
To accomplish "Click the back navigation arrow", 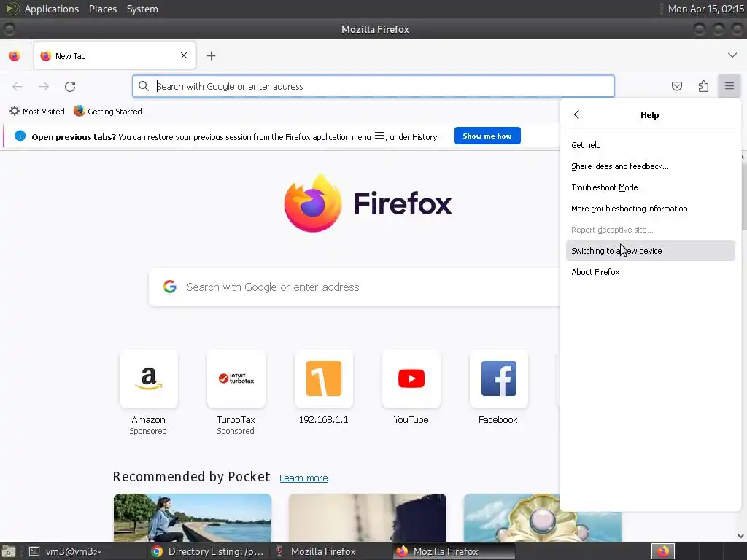I will tap(18, 86).
